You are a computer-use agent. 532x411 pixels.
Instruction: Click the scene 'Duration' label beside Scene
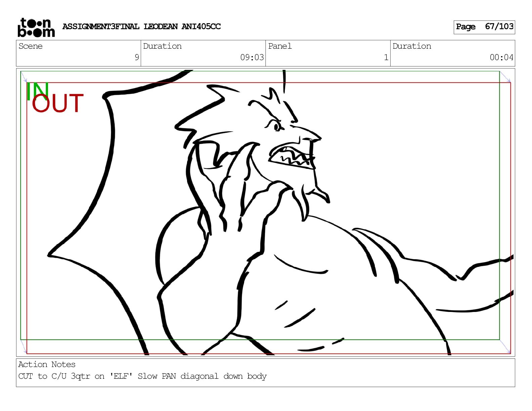point(162,46)
